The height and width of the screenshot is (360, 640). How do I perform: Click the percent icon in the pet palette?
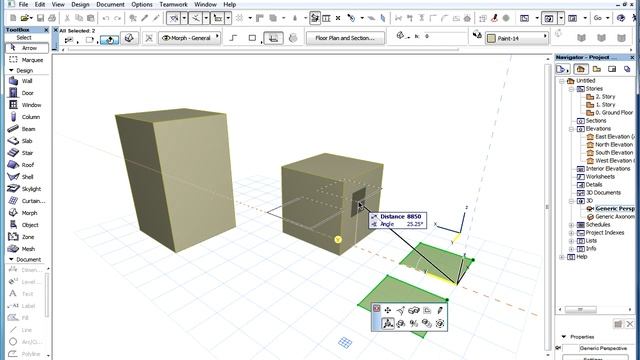[x=413, y=323]
